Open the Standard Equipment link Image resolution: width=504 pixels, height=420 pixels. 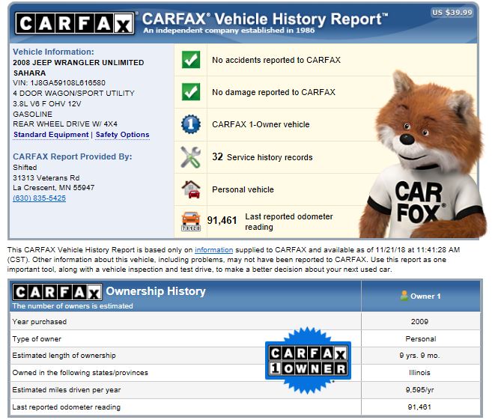pyautogui.click(x=51, y=135)
